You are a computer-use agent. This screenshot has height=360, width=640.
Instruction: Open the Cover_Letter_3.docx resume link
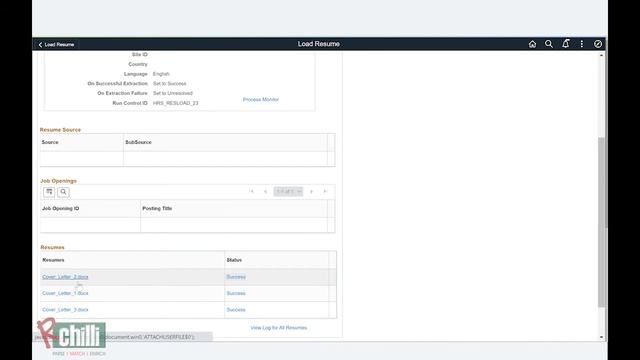coord(65,310)
